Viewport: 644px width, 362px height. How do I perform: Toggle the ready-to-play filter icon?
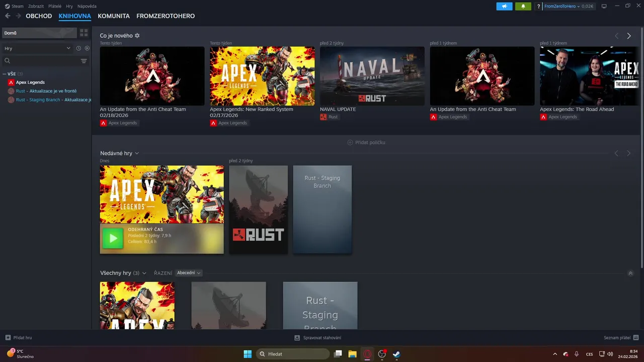coord(87,48)
